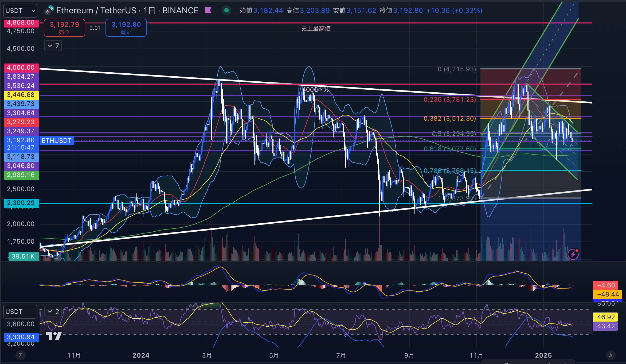
Task: Open the USDT selector in the RSI pane
Action: pyautogui.click(x=20, y=312)
